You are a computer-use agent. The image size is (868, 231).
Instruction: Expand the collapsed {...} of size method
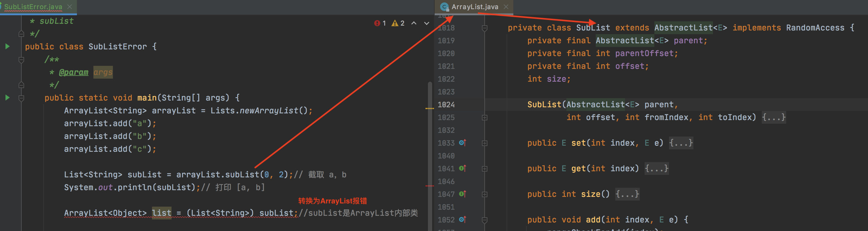[x=627, y=194]
